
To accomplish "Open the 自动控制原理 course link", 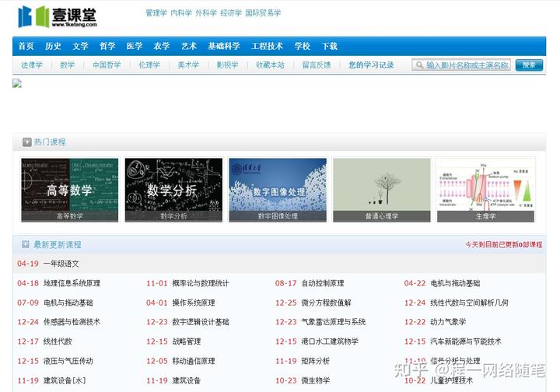I will tap(323, 283).
